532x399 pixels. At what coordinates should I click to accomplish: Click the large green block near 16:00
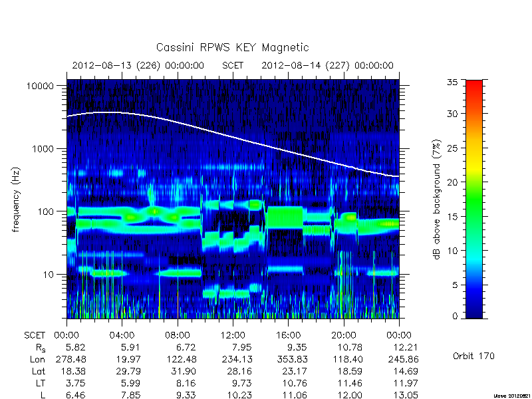(x=285, y=217)
